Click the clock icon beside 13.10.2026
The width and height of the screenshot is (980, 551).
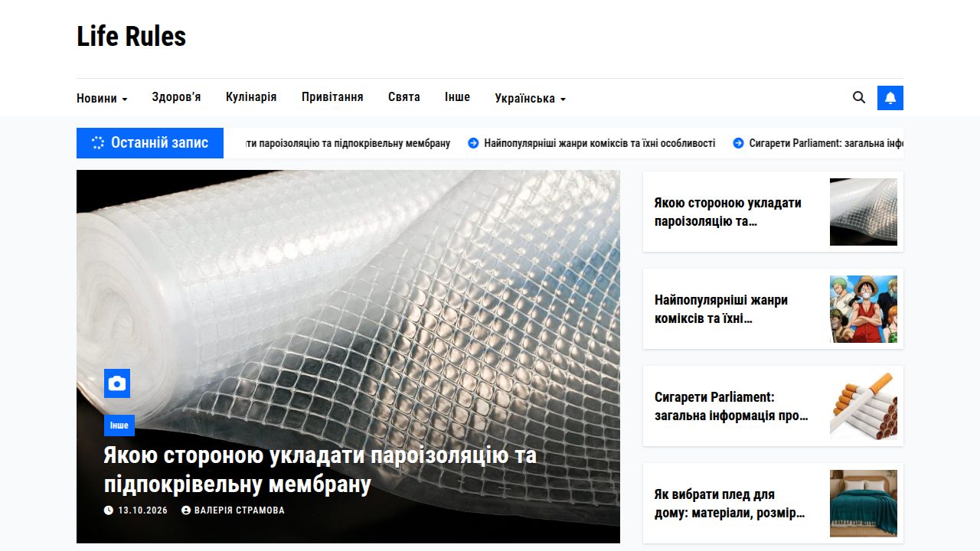point(109,510)
